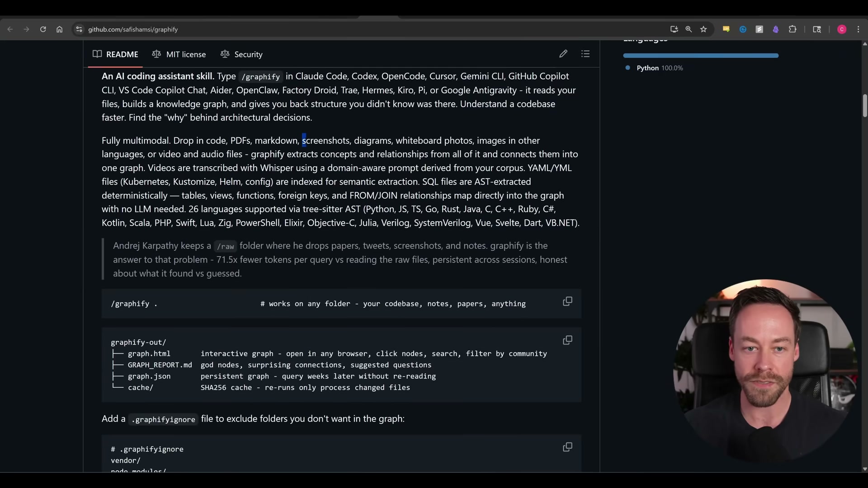Open the gray striped square extension
The image size is (868, 488).
(x=759, y=29)
